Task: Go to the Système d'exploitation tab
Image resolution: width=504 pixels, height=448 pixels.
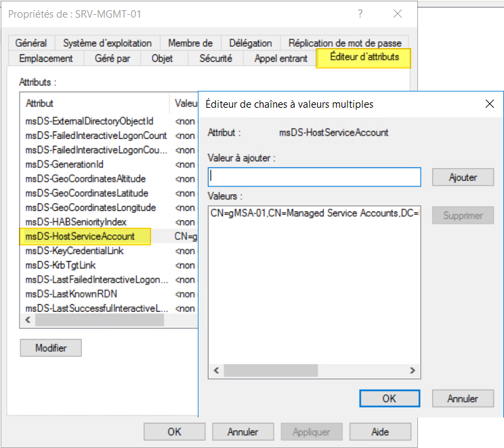Action: 107,43
